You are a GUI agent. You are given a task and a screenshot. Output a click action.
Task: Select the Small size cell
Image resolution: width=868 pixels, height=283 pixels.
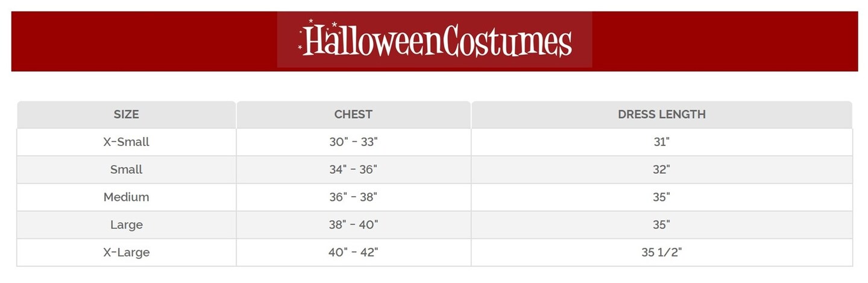point(126,170)
